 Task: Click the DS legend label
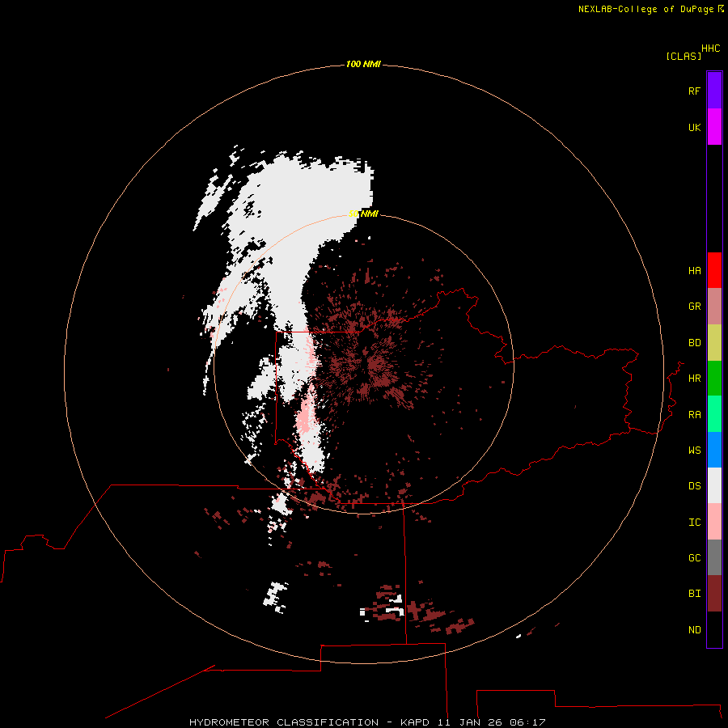click(694, 486)
